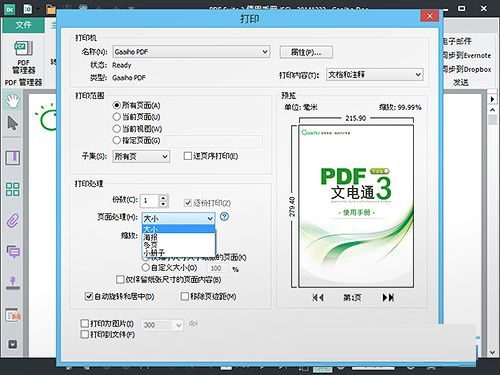500x375 pixels.
Task: Collapse the 页面处理 combo box
Action: 178,219
